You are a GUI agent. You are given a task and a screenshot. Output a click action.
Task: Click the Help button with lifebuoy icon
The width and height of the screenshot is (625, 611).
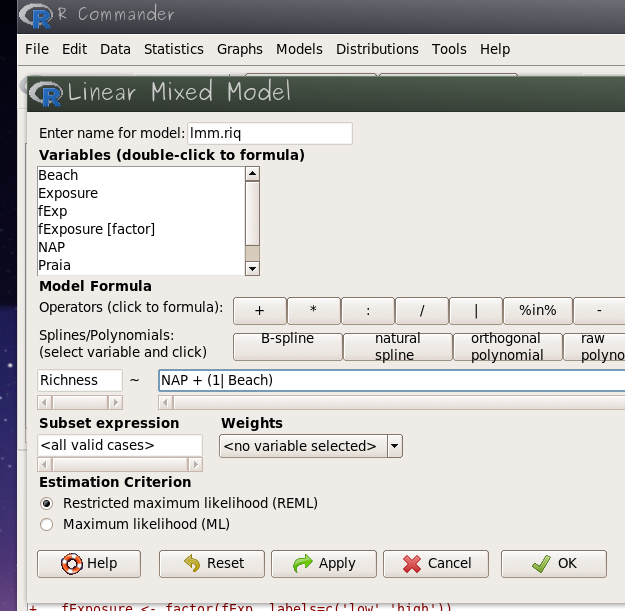(90, 563)
